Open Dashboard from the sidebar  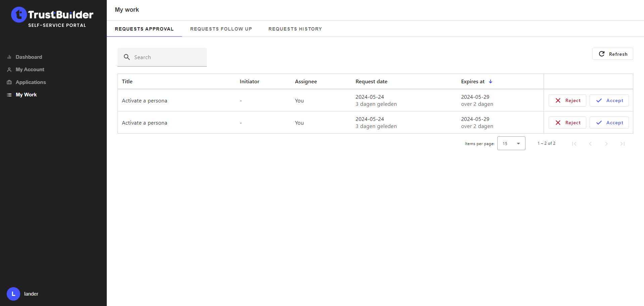point(29,57)
